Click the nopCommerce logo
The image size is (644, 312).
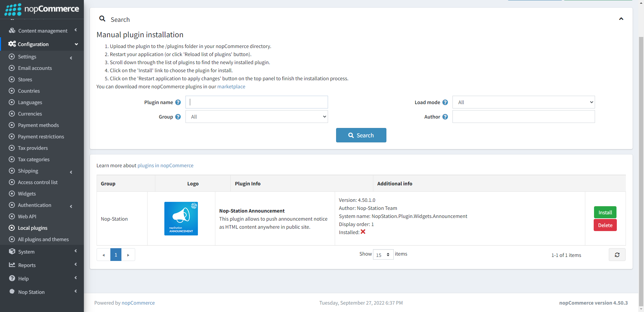point(42,9)
